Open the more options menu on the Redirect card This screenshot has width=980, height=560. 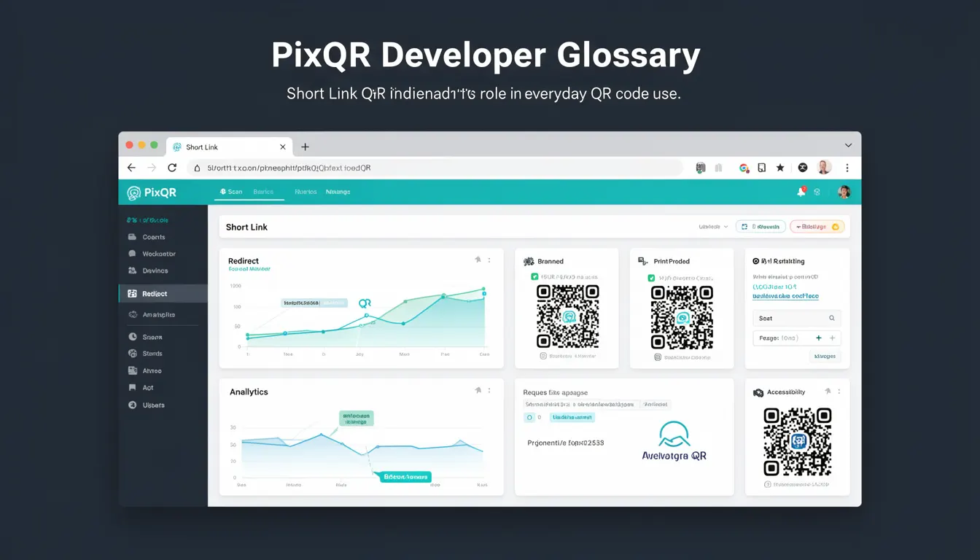click(489, 260)
